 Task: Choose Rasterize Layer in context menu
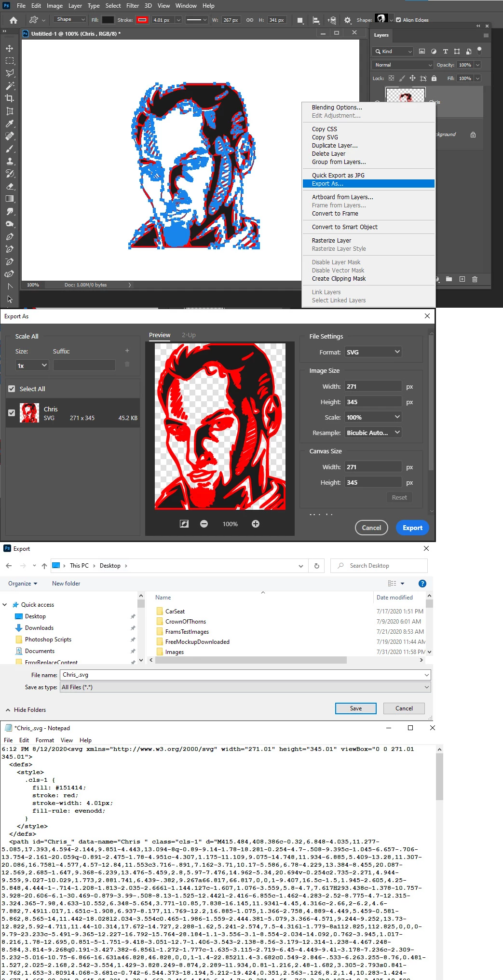(x=331, y=241)
